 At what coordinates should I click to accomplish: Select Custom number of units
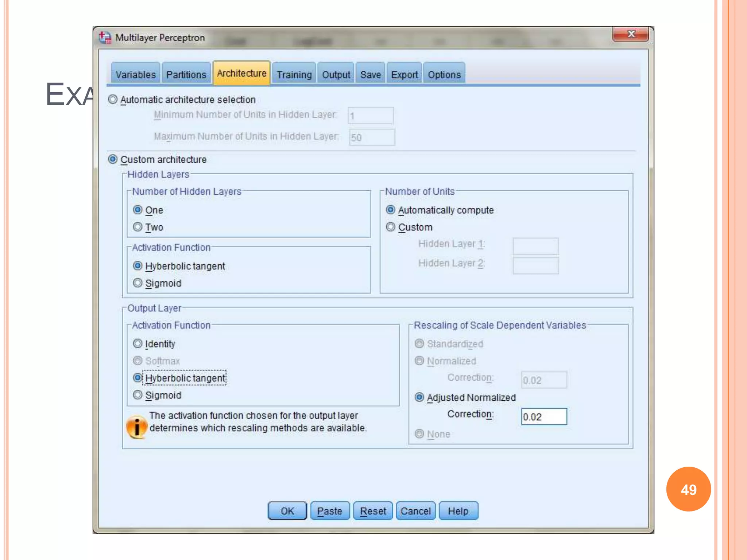click(390, 227)
